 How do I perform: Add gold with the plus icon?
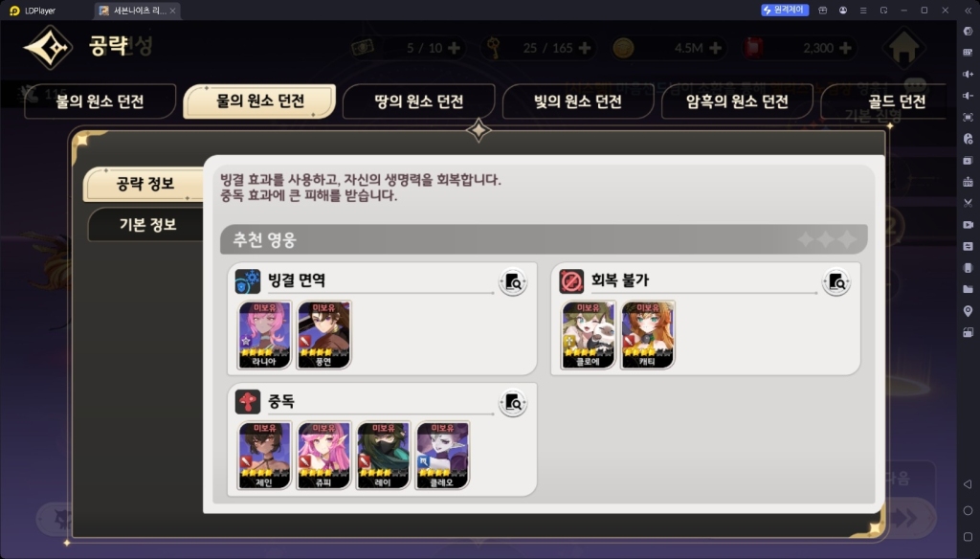(715, 48)
